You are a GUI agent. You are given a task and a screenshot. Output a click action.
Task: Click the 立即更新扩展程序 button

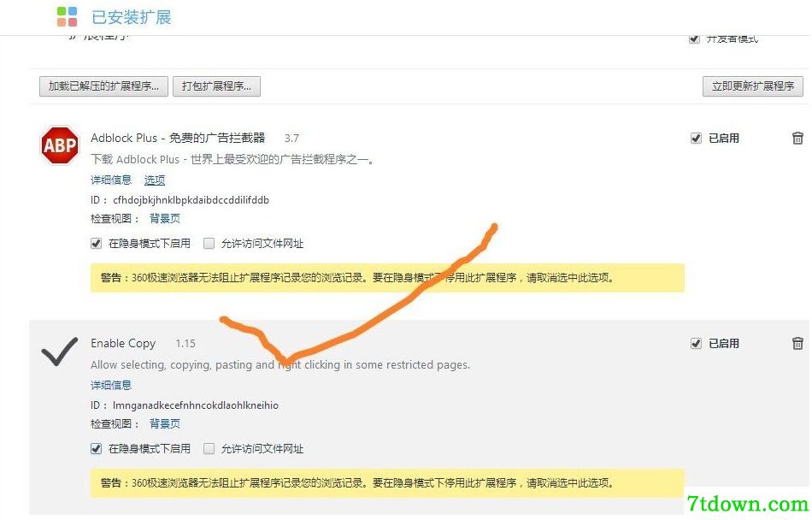click(x=752, y=86)
